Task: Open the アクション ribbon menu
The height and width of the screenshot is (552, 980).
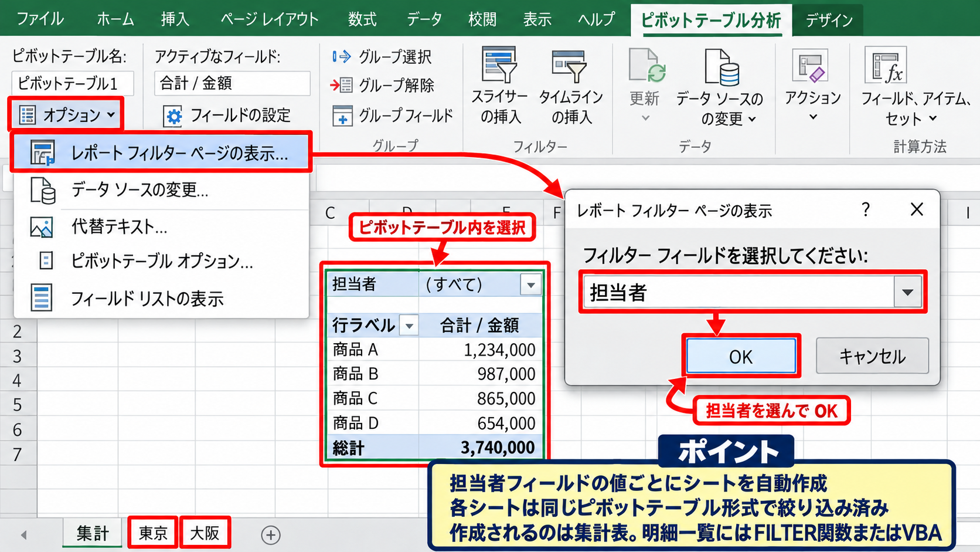Action: (813, 85)
